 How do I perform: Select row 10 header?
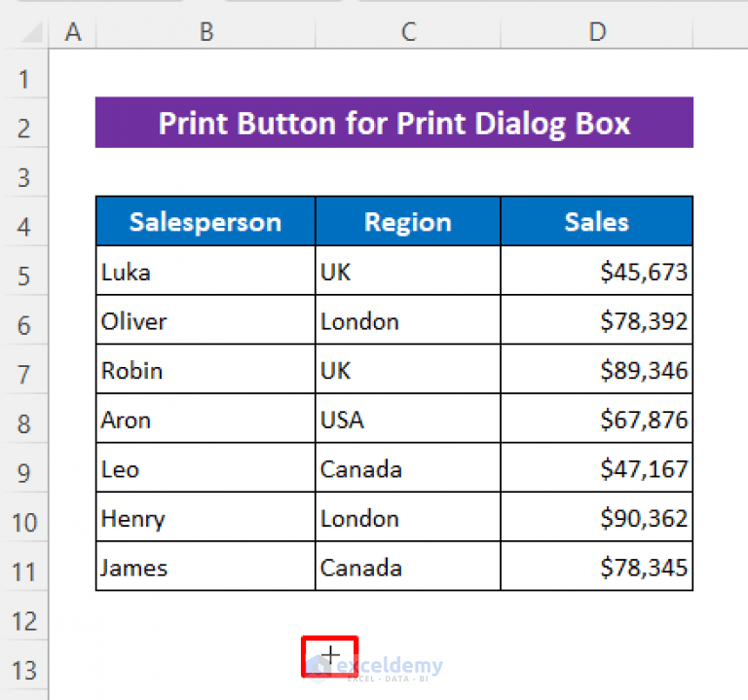(23, 517)
